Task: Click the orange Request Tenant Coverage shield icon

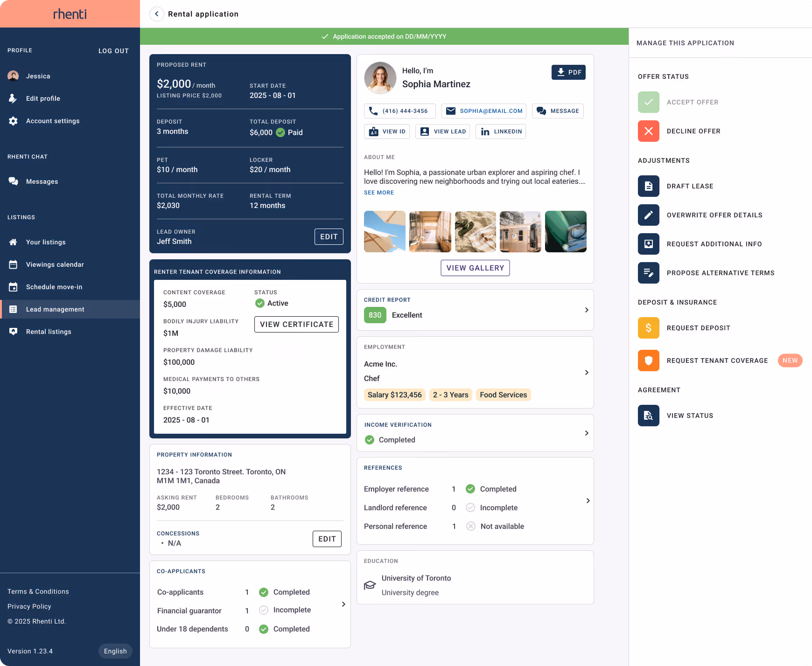Action: coord(649,361)
